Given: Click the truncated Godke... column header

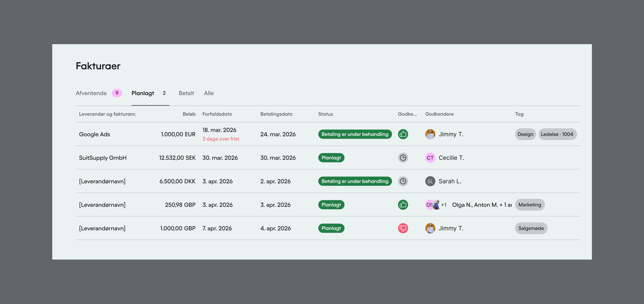Looking at the screenshot, I should point(407,114).
